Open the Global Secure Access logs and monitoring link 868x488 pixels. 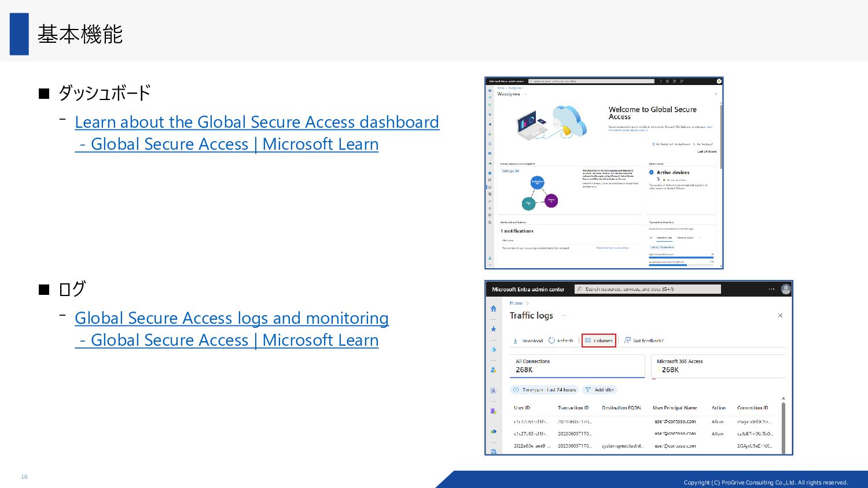231,329
